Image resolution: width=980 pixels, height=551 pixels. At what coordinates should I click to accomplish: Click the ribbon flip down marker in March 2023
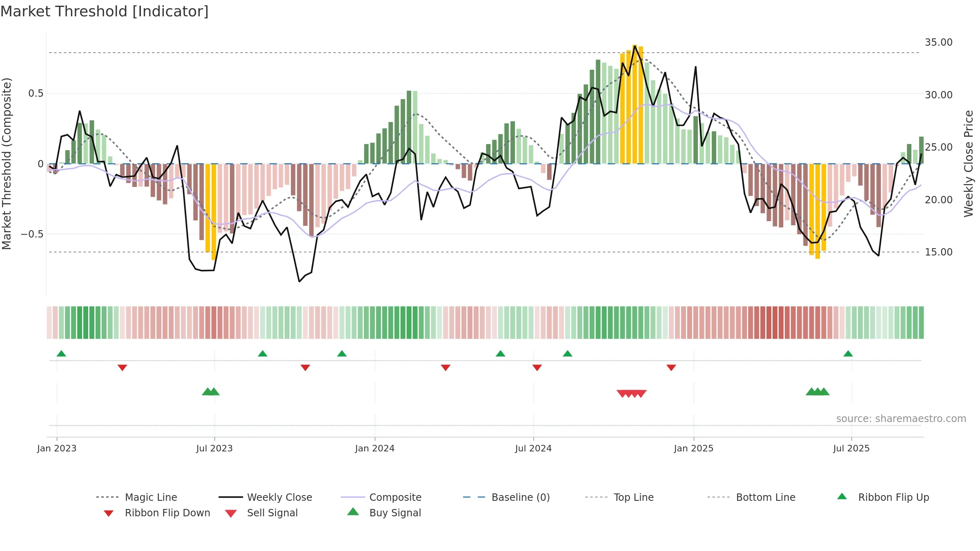122,368
